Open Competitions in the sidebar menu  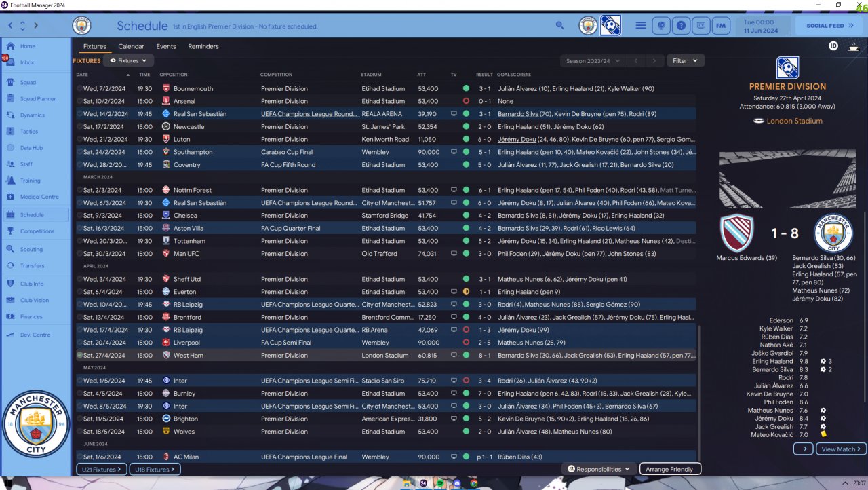(x=35, y=231)
